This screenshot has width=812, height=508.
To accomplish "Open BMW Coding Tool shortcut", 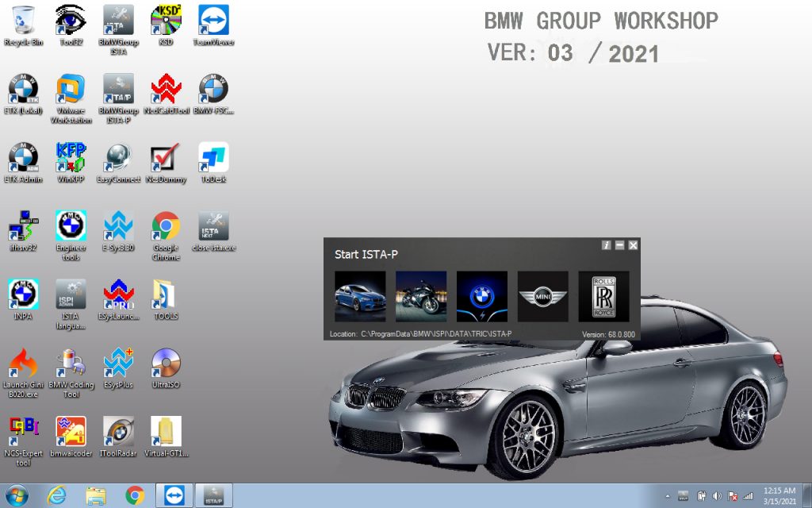I will pos(71,372).
